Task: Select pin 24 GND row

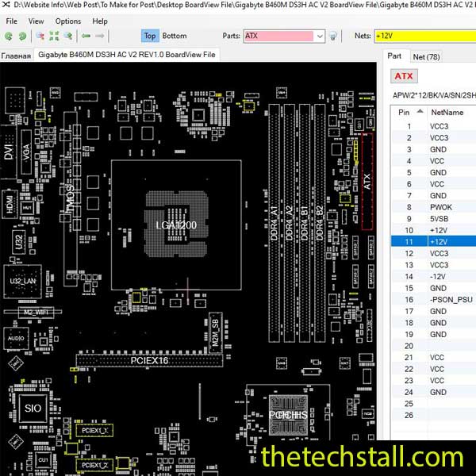Action: pyautogui.click(x=433, y=392)
